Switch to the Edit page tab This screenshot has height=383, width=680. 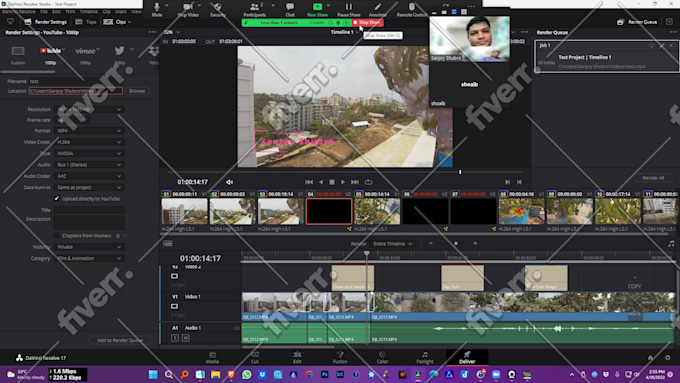pos(297,358)
